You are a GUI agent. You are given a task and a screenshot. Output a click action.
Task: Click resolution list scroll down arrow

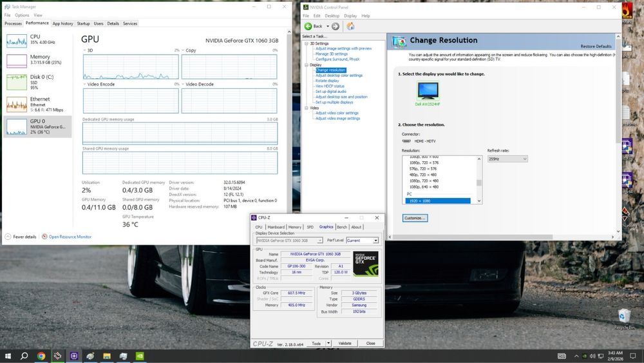[479, 201]
